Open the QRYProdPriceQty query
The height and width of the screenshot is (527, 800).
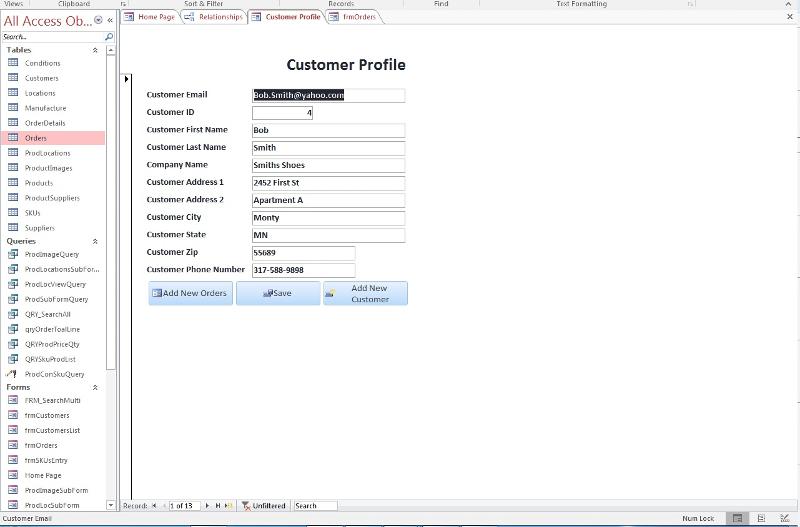click(x=54, y=344)
